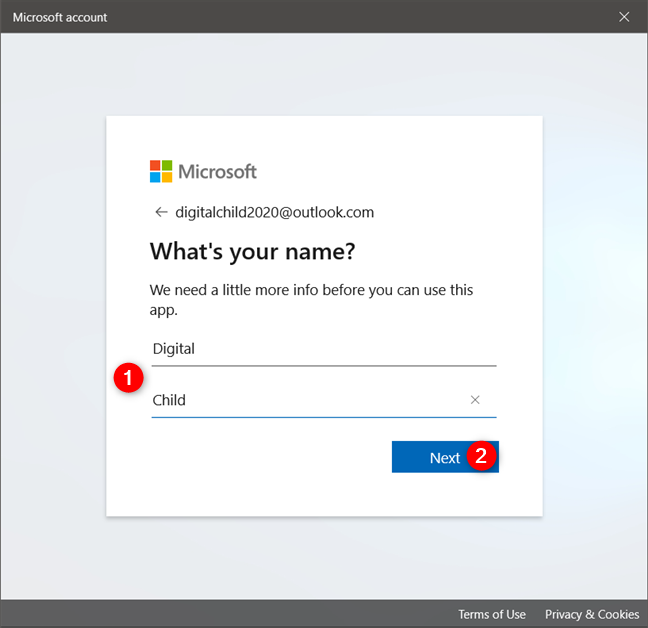Clear the Child last name field
This screenshot has width=648, height=628.
[475, 400]
